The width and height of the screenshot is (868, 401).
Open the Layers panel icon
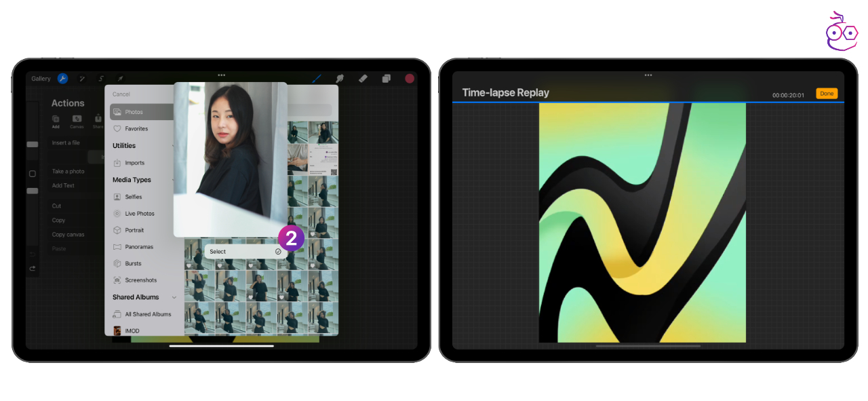tap(386, 79)
